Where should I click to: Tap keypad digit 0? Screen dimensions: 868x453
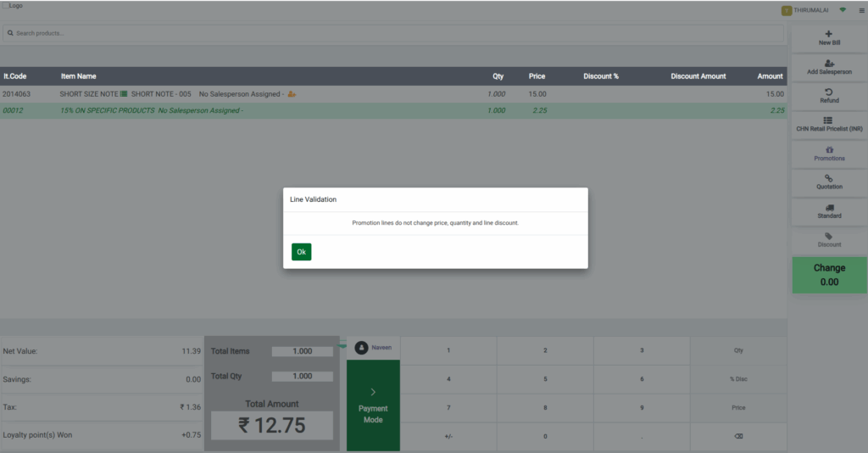[545, 436]
